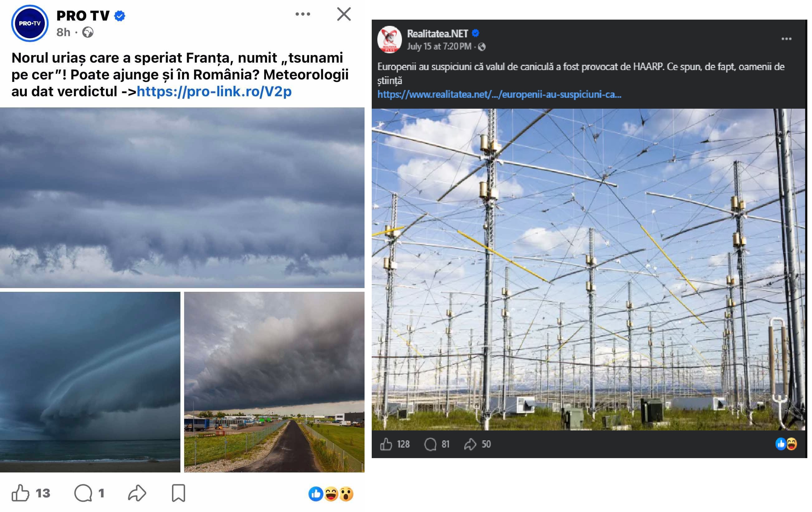Image resolution: width=812 pixels, height=512 pixels.
Task: View the shelf cloud over sea photo
Action: [90, 382]
